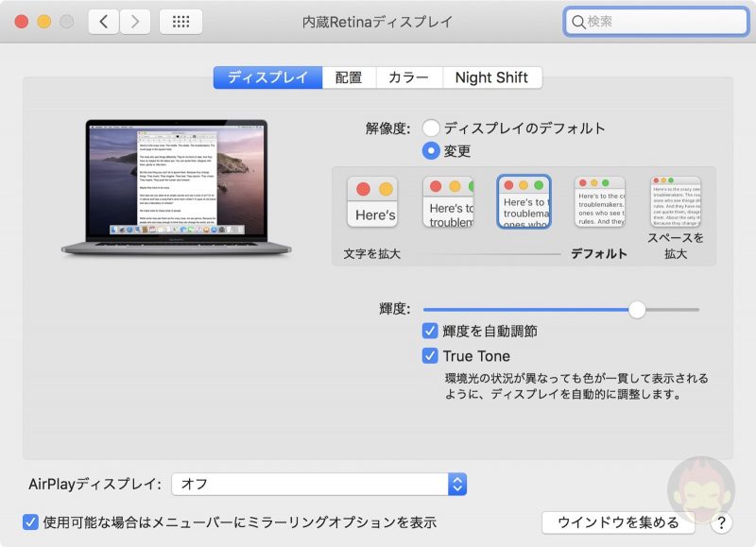The image size is (756, 547).
Task: Switch to the カラー tab
Action: [x=408, y=77]
